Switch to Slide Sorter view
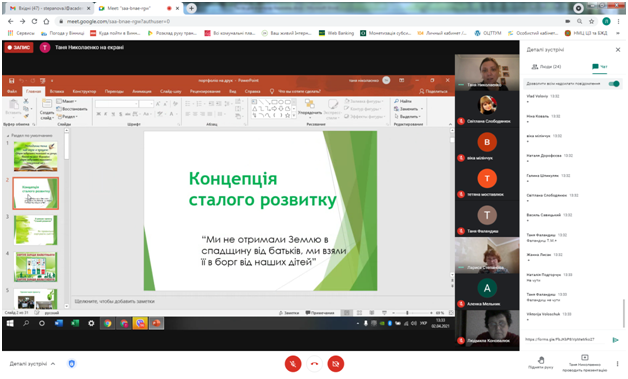 [359, 312]
